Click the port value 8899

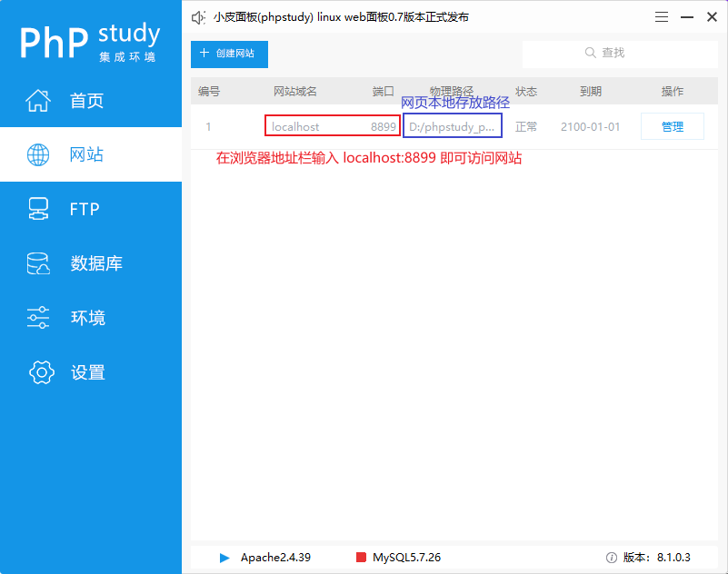[x=383, y=126]
